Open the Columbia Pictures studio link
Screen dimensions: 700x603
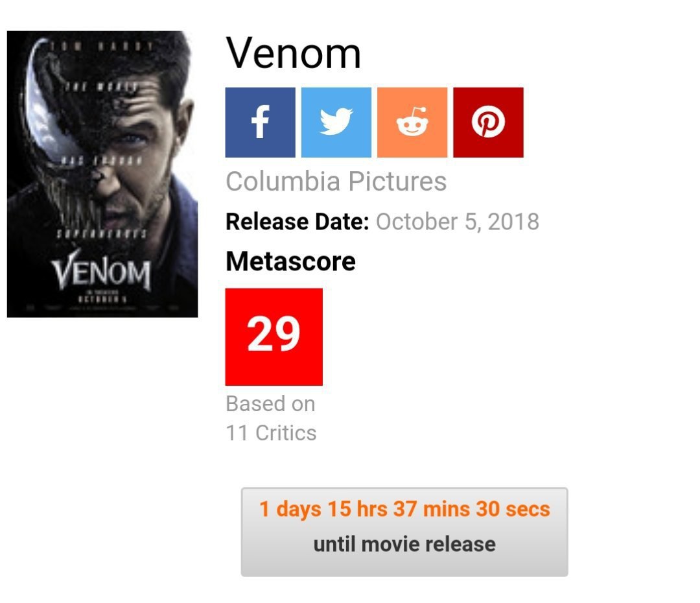click(336, 182)
